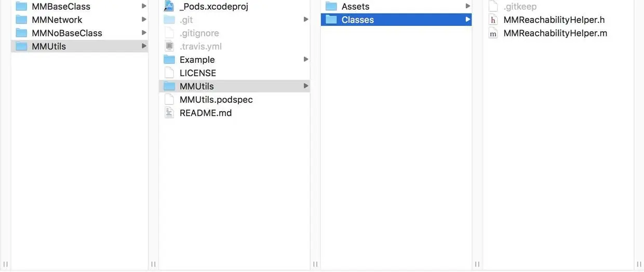This screenshot has width=644, height=272.
Task: Click the first column resize handle
Action: [x=153, y=264]
